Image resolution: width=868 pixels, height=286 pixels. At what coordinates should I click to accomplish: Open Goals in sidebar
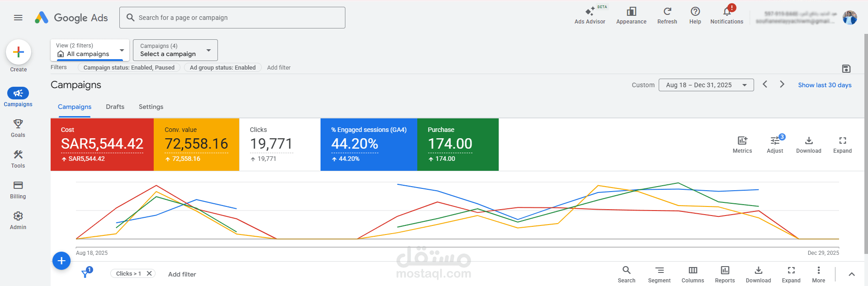[18, 128]
